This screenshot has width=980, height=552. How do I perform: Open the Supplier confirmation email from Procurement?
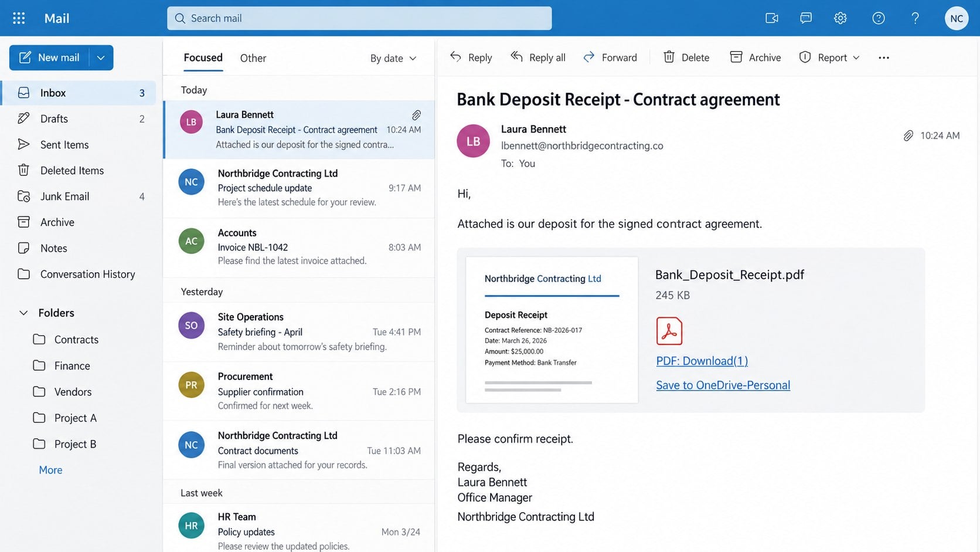(x=299, y=391)
